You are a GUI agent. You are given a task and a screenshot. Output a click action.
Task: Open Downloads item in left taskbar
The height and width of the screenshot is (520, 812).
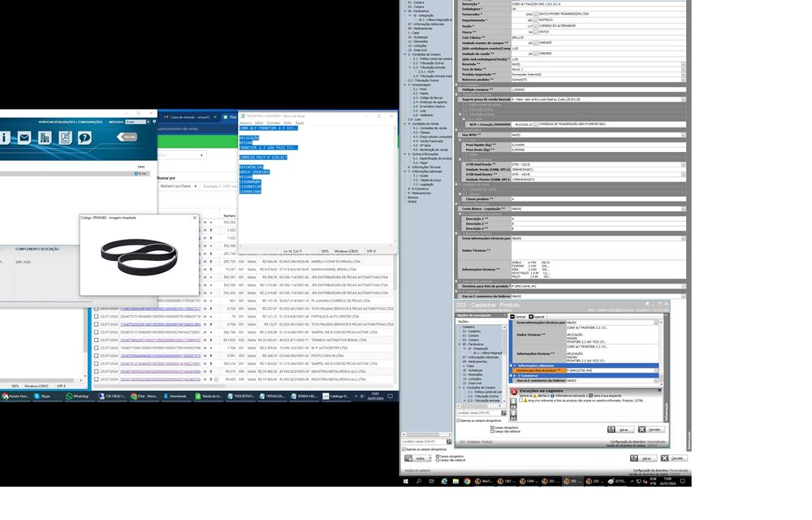175,396
